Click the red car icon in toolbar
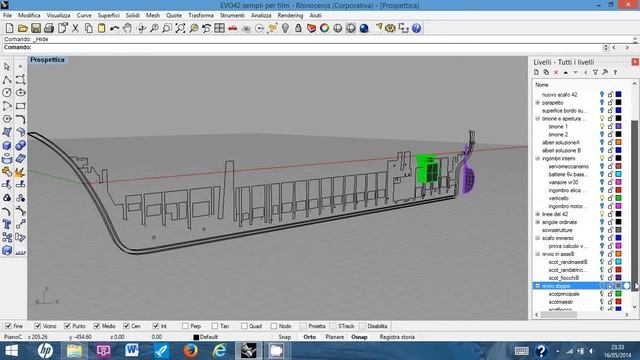The height and width of the screenshot is (360, 640). pyautogui.click(x=233, y=28)
